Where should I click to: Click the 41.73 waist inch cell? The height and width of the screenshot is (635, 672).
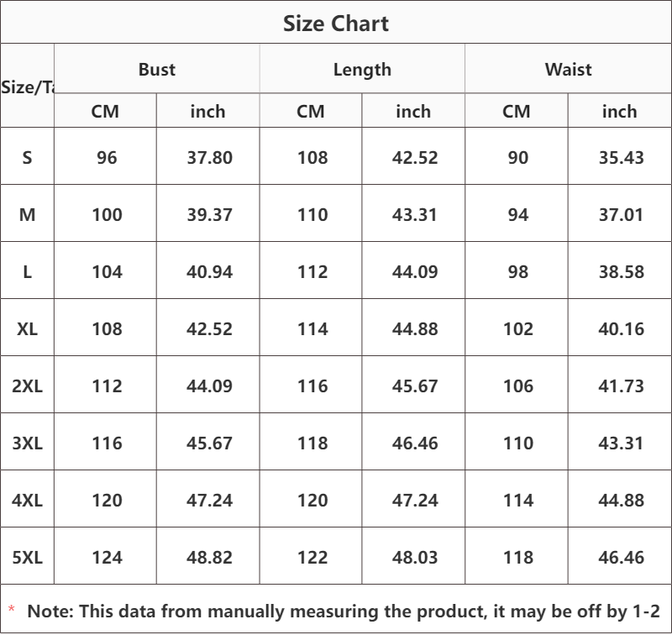[x=621, y=386]
